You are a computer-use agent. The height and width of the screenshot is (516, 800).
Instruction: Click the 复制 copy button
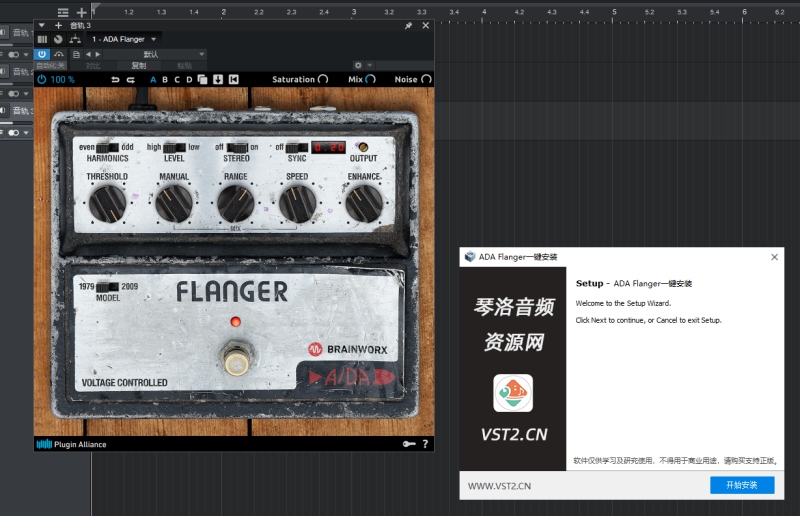139,65
